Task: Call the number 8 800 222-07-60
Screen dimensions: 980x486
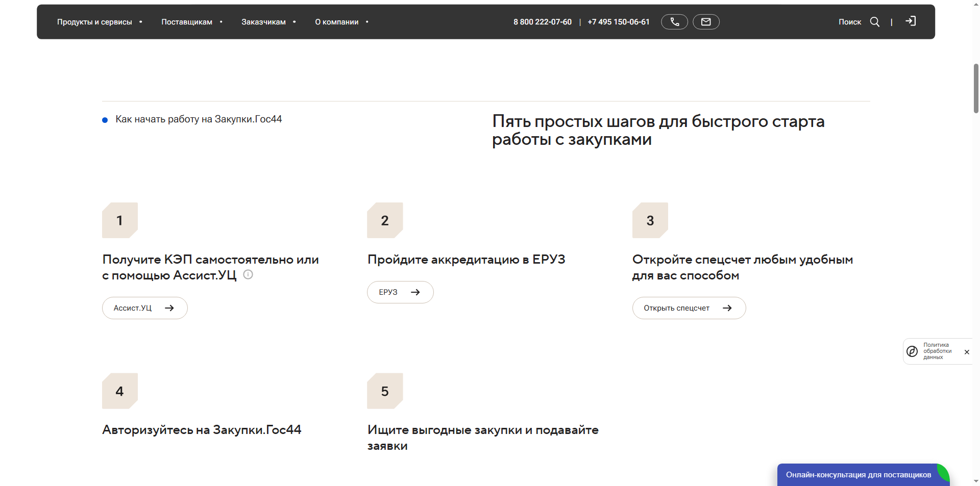Action: pos(543,22)
